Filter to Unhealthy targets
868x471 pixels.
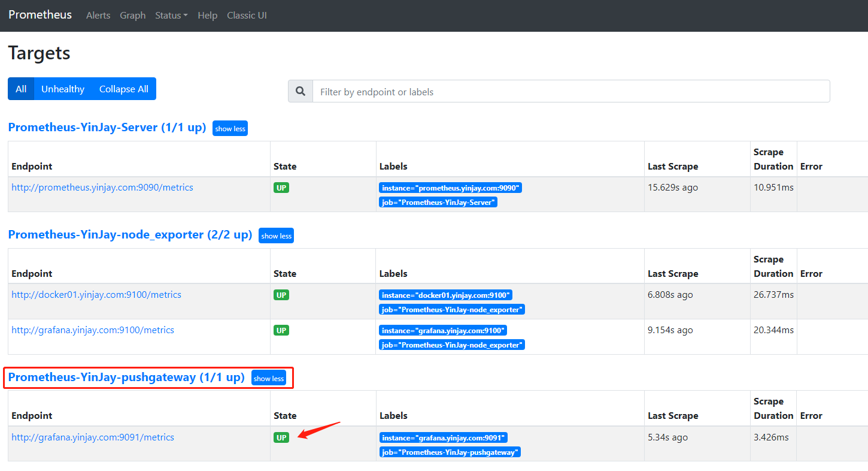click(x=63, y=89)
